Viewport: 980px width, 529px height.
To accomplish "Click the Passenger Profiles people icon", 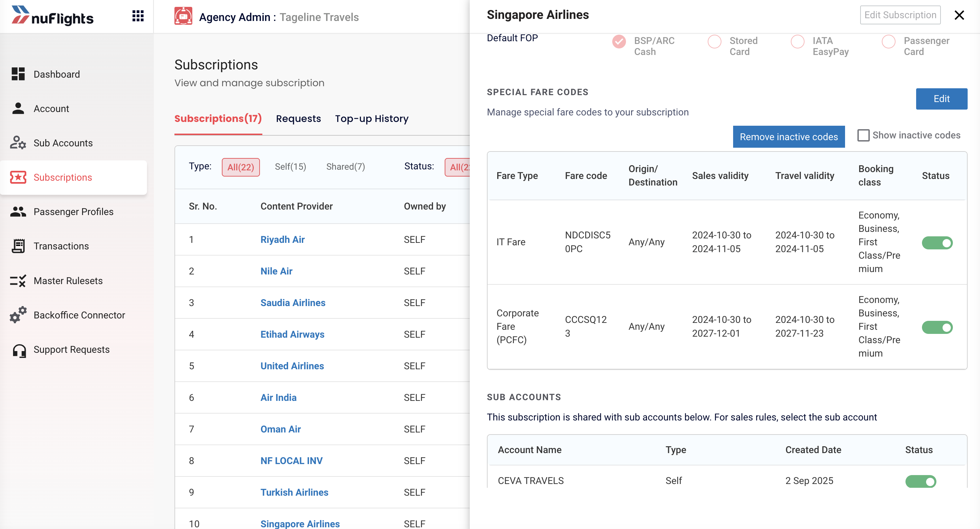I will 18,212.
